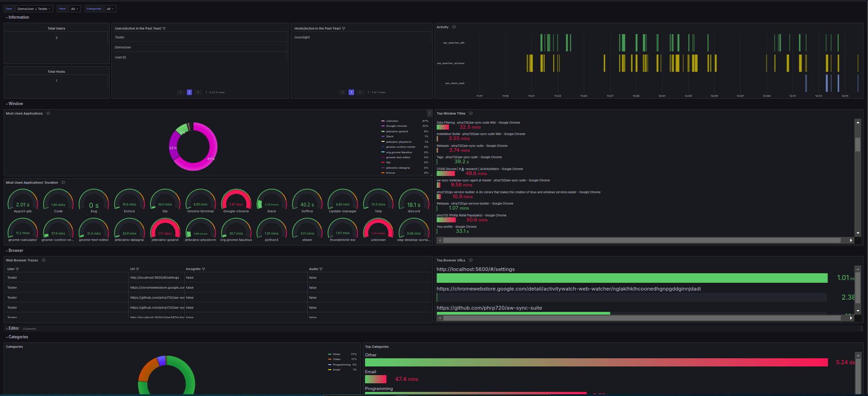Click the Email category bar showing 47.4 mins
This screenshot has height=396, width=868.
[376, 379]
